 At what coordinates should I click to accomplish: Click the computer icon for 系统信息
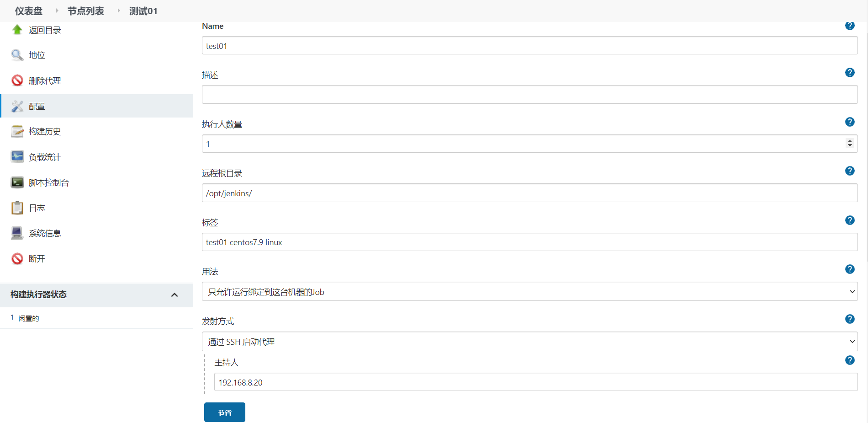click(17, 233)
